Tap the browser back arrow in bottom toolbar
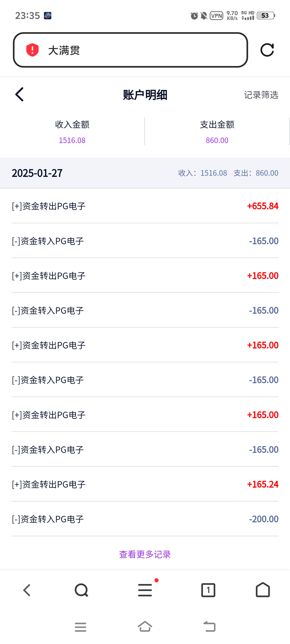290x644 pixels. point(27,590)
